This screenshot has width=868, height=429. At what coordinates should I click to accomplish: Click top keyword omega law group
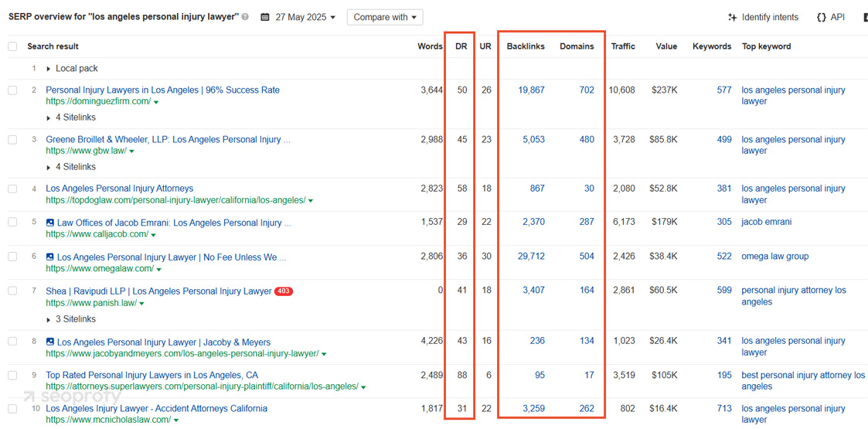(775, 257)
